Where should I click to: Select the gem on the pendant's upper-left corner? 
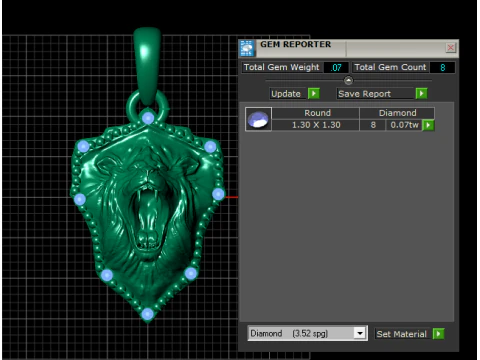pyautogui.click(x=83, y=146)
